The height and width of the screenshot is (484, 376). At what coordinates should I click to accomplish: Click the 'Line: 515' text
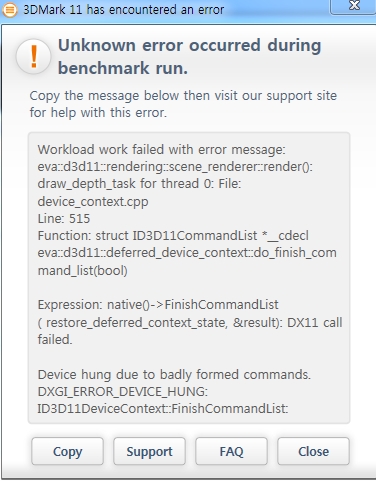click(64, 219)
